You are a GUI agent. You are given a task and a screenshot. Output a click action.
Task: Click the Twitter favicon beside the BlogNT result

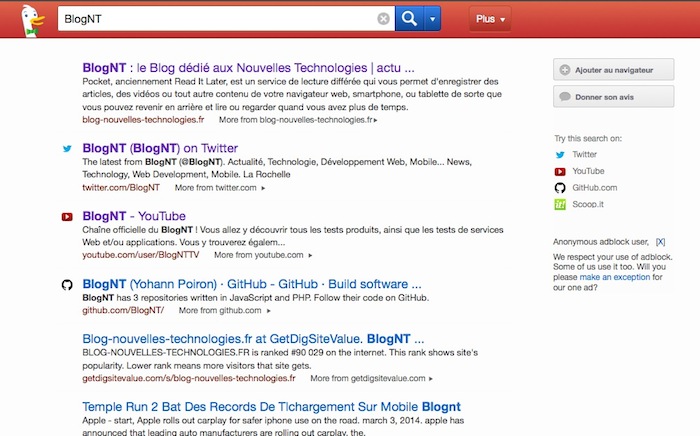(67, 148)
